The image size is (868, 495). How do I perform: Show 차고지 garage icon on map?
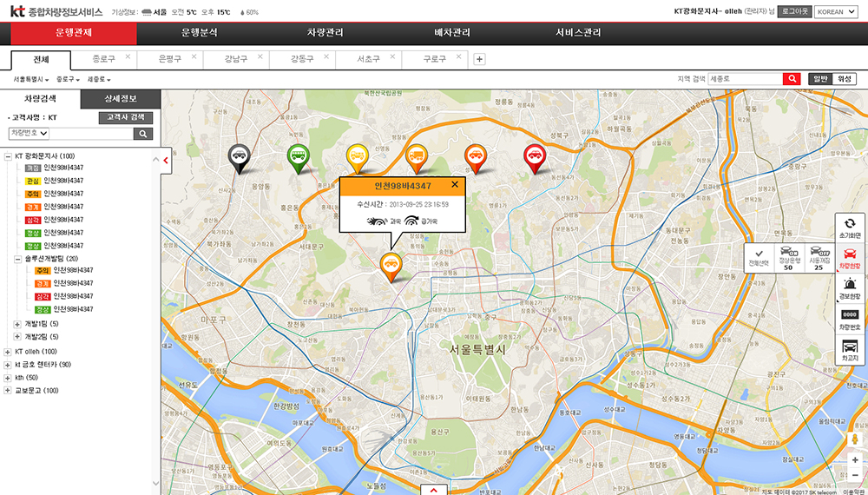[850, 351]
